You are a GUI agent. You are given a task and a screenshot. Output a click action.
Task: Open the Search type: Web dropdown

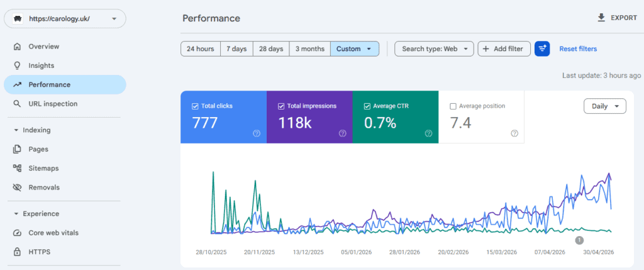(434, 49)
